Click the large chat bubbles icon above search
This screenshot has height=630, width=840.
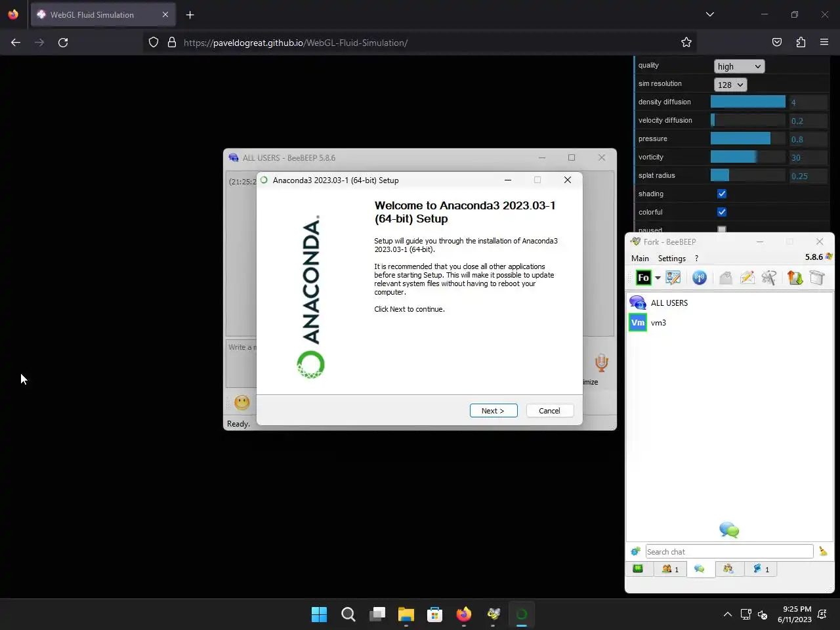click(729, 530)
